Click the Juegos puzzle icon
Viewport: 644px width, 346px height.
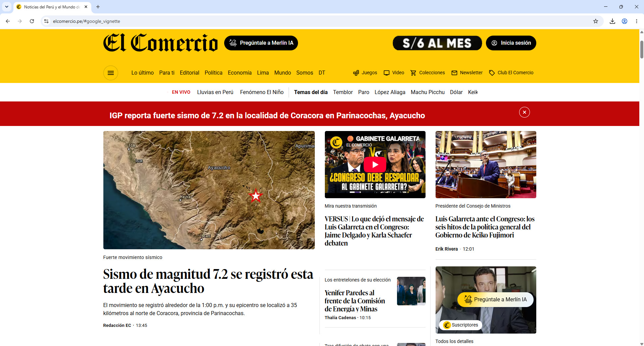(356, 73)
